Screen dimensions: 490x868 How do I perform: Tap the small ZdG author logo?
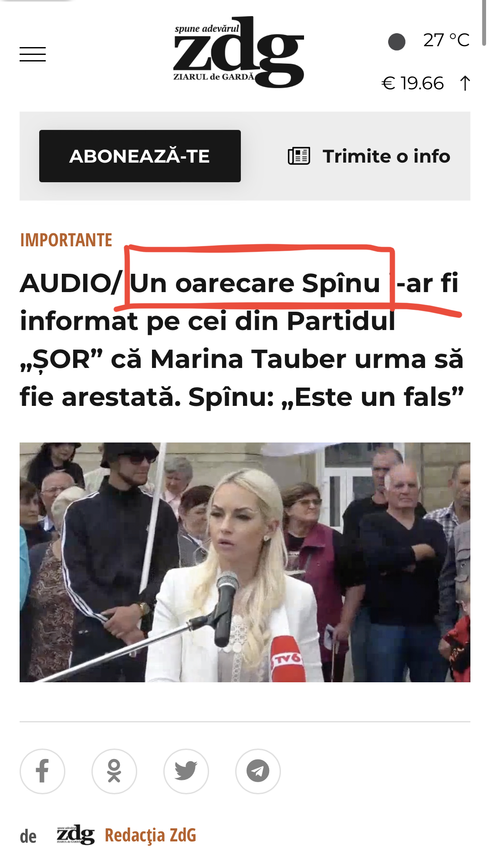[75, 835]
